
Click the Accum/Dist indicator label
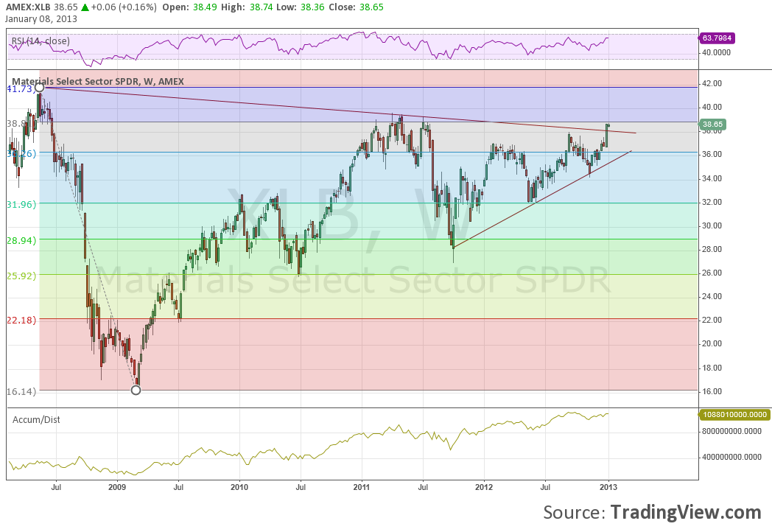coord(36,420)
